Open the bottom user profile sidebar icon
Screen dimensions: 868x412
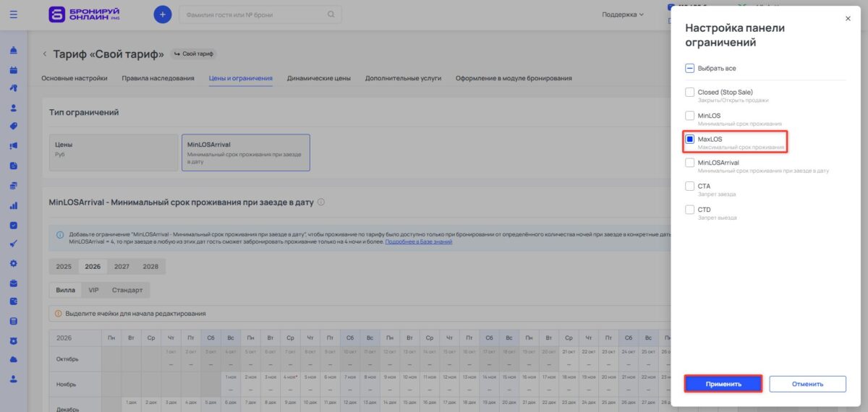tap(14, 379)
